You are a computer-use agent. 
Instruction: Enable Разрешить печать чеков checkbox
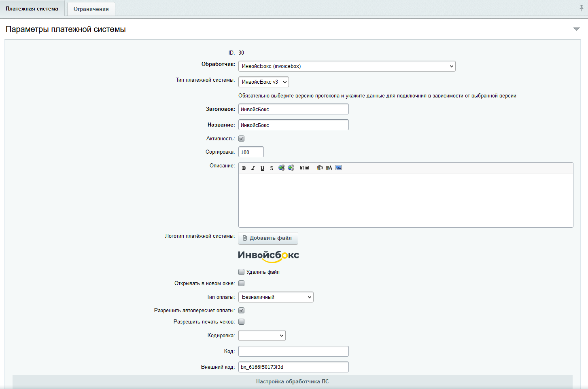tap(242, 322)
